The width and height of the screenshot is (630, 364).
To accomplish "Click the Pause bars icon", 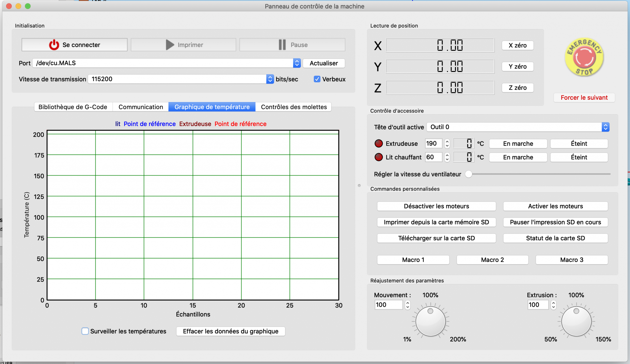I will click(282, 45).
